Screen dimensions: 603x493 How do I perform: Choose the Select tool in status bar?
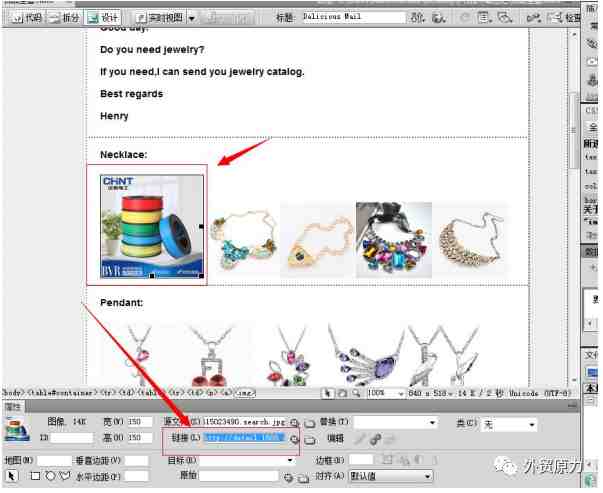tap(328, 393)
